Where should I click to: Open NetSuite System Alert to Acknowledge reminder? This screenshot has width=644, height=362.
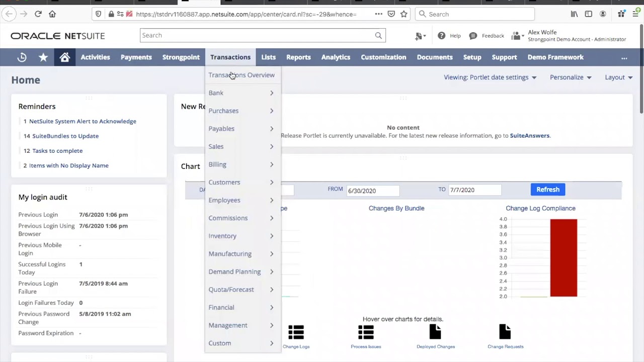83,121
